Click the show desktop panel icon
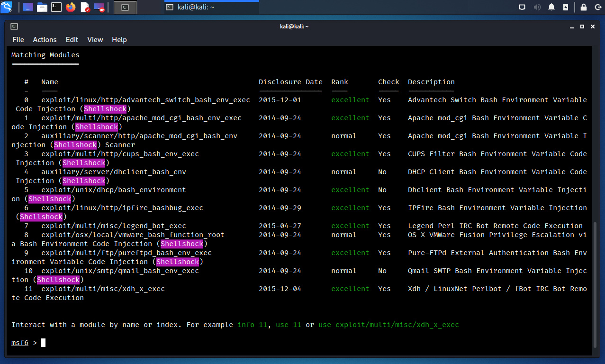Viewport: 605px width, 364px height. click(x=28, y=7)
